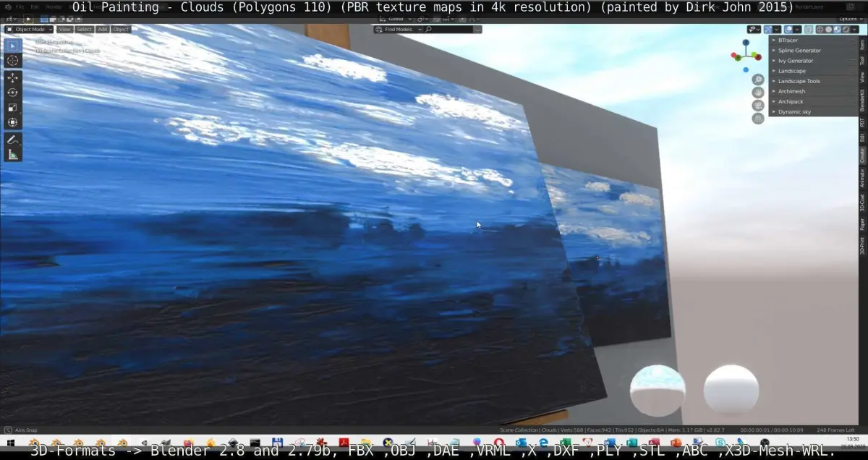The image size is (868, 460).
Task: Expand the BTracer panel
Action: point(813,41)
